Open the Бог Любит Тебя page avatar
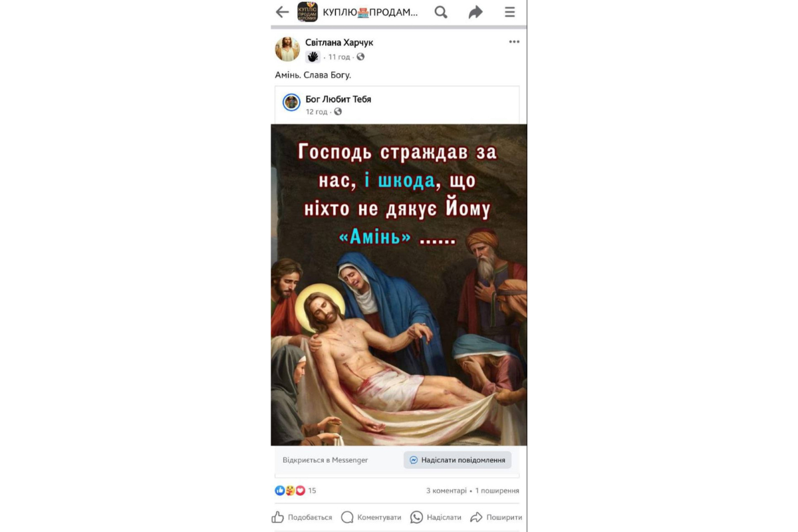 tap(291, 102)
